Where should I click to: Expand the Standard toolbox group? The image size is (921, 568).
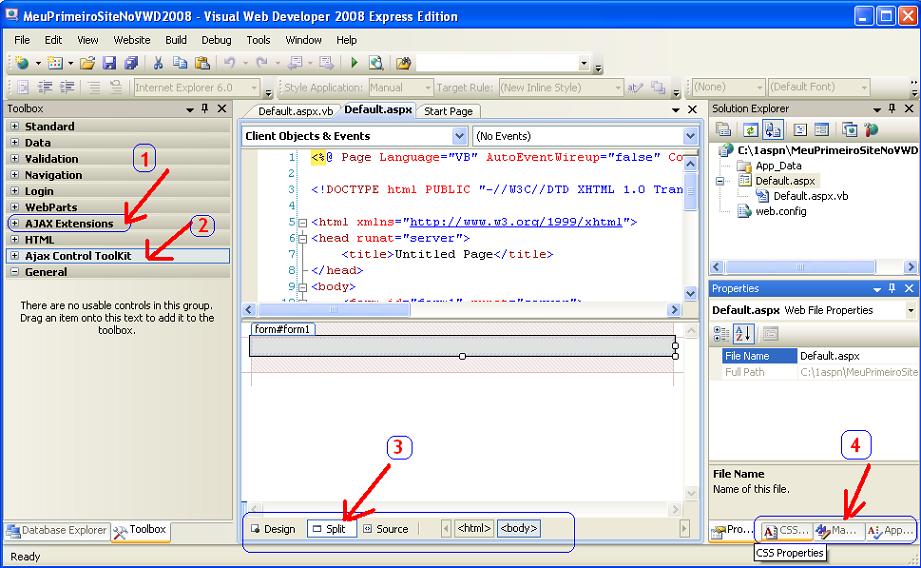click(x=15, y=126)
